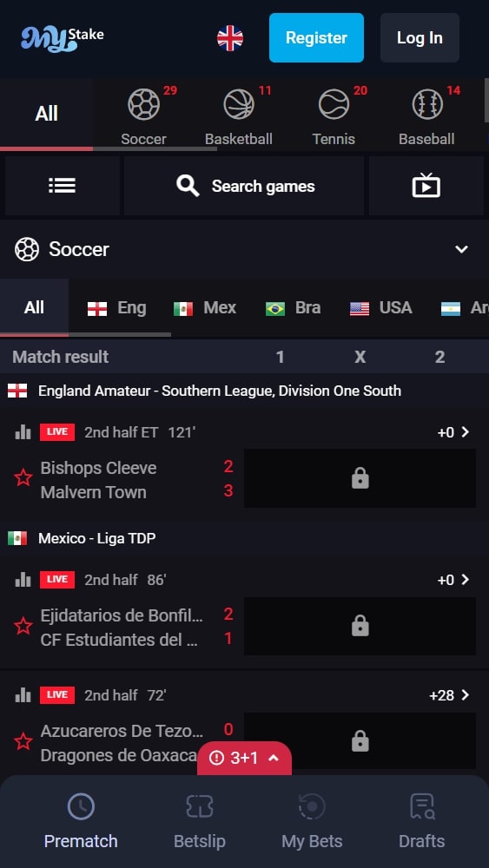Change language via UK flag icon
This screenshot has height=868, width=489.
coord(230,38)
